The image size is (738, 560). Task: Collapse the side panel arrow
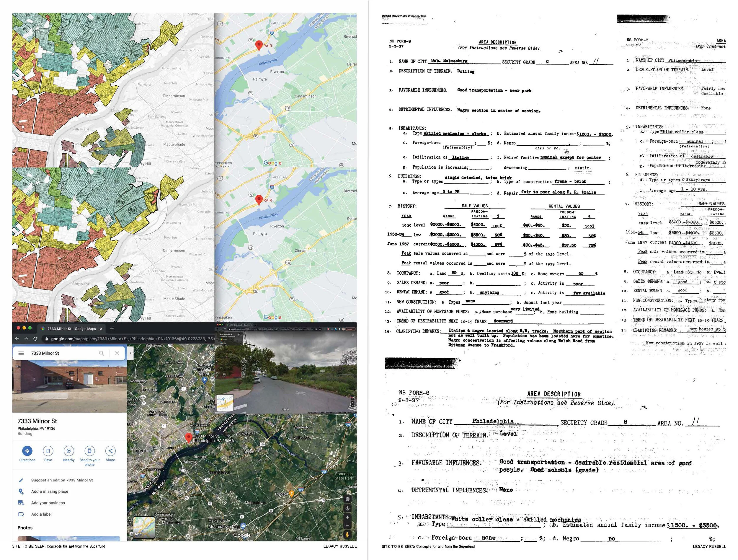[130, 353]
